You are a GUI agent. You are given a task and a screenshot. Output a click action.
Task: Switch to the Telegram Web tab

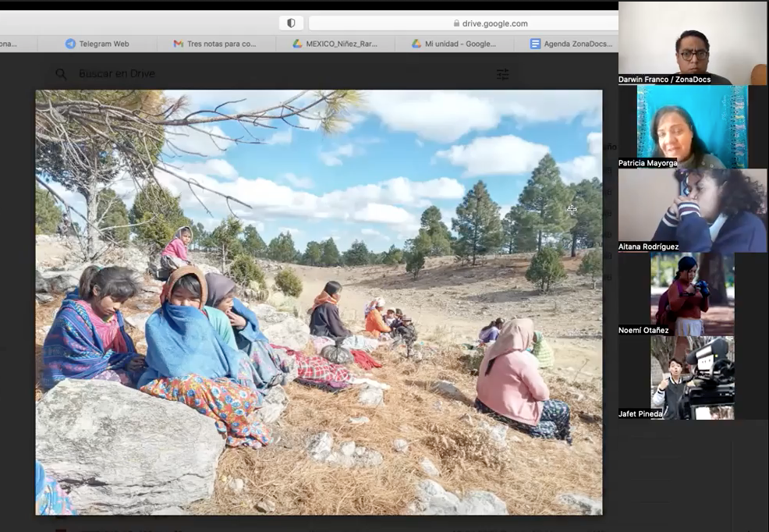pyautogui.click(x=104, y=44)
